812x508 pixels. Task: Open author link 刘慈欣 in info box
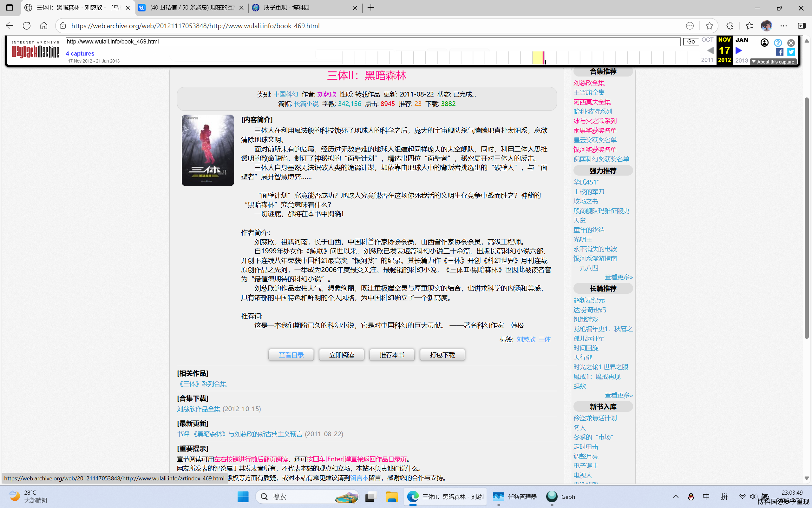(x=326, y=94)
